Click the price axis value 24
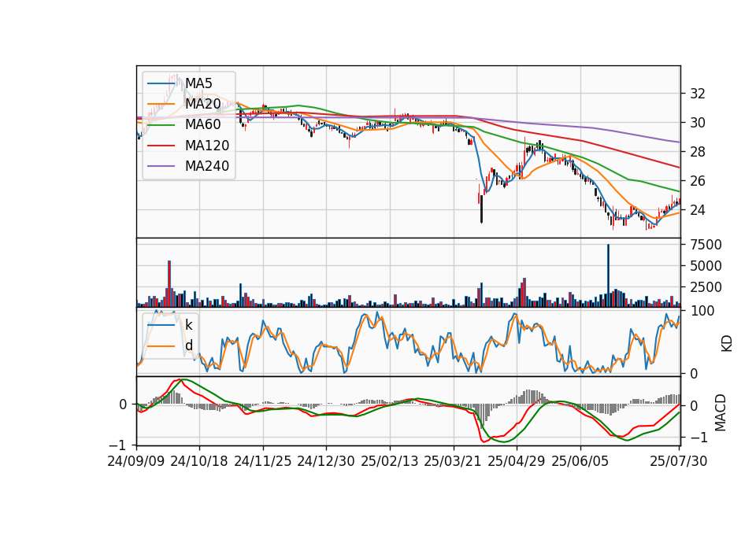 click(x=698, y=211)
